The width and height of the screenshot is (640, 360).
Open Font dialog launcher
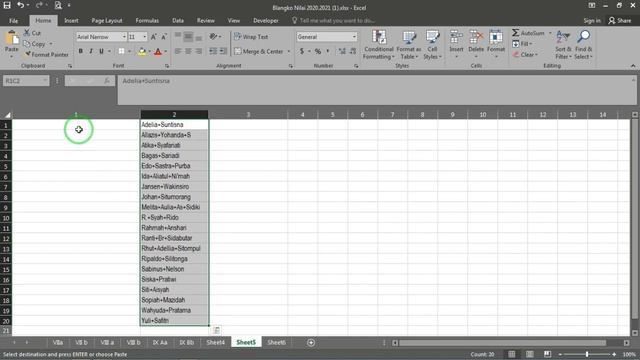[167, 66]
